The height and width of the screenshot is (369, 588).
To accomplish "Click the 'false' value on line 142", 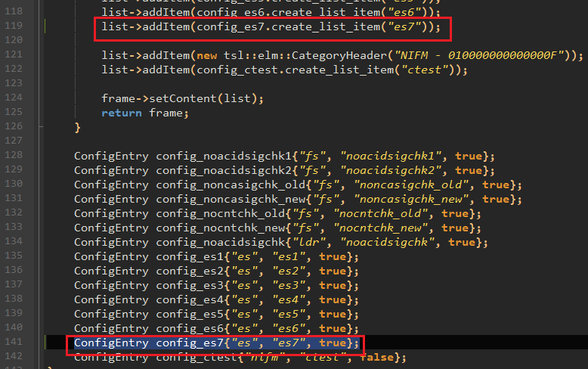I will (x=377, y=357).
